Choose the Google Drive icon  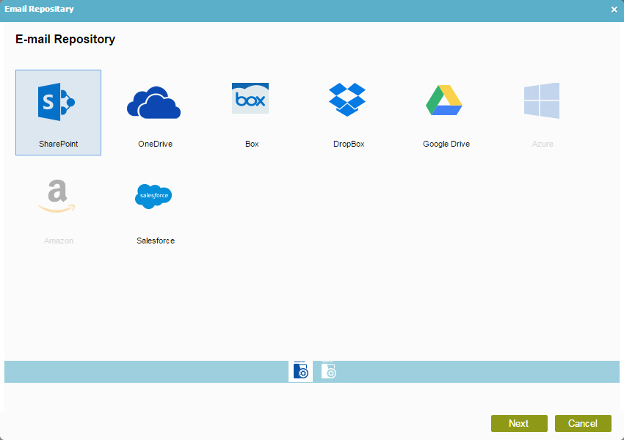pos(444,100)
